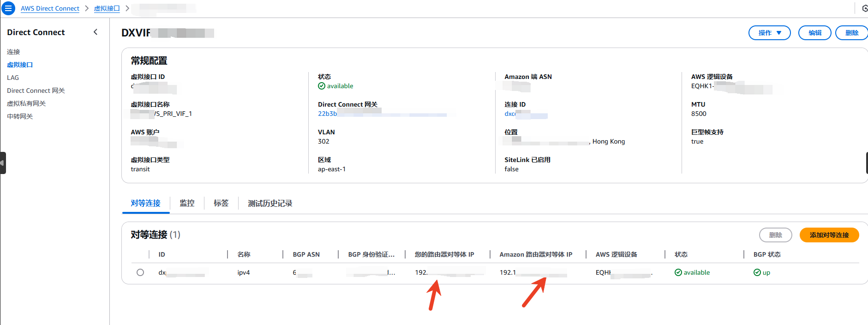This screenshot has width=868, height=325.
Task: Click the 编辑 button
Action: point(814,33)
